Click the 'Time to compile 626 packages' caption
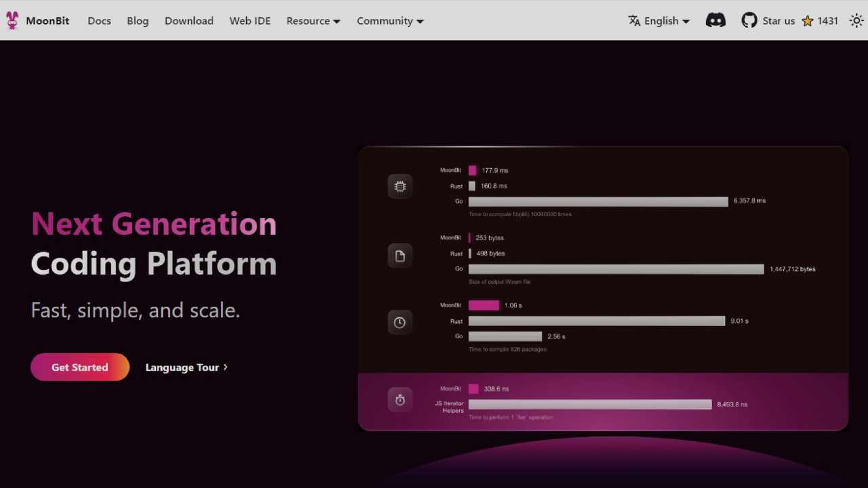This screenshot has width=868, height=488. [x=507, y=350]
